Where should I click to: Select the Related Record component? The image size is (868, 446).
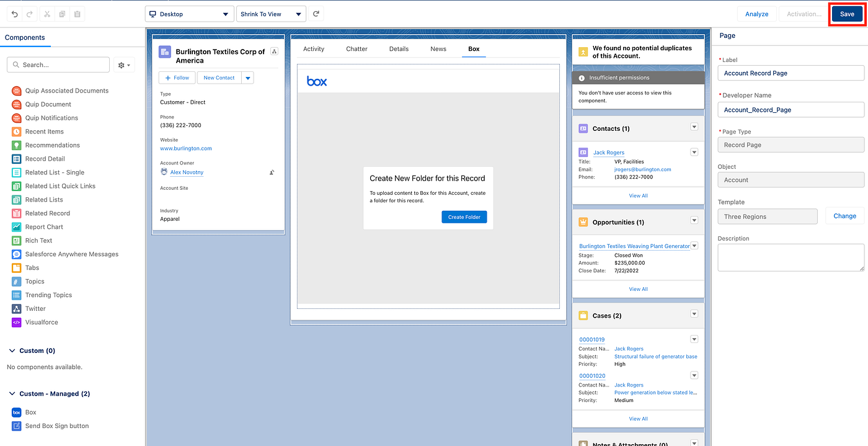pyautogui.click(x=41, y=213)
